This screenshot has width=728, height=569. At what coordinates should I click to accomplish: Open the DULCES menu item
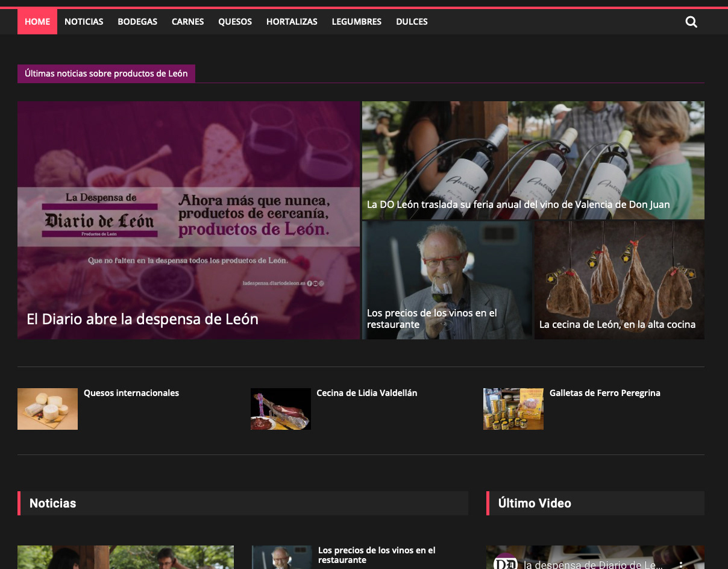point(412,22)
